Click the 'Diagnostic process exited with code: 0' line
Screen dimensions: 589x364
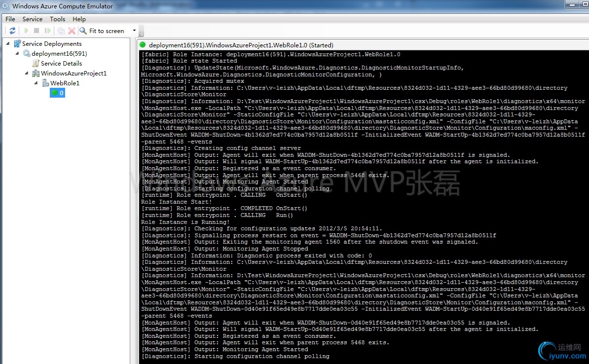257,256
